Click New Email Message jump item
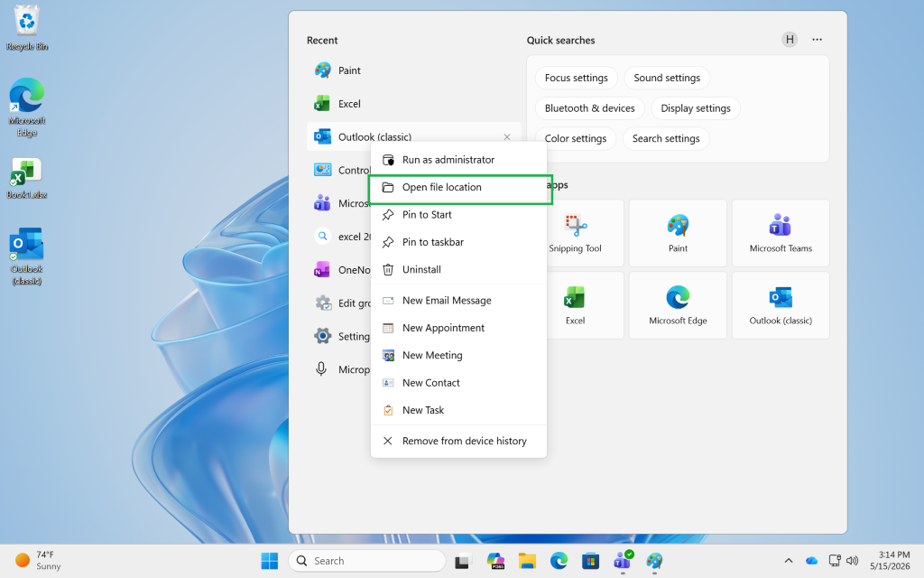 coord(458,300)
